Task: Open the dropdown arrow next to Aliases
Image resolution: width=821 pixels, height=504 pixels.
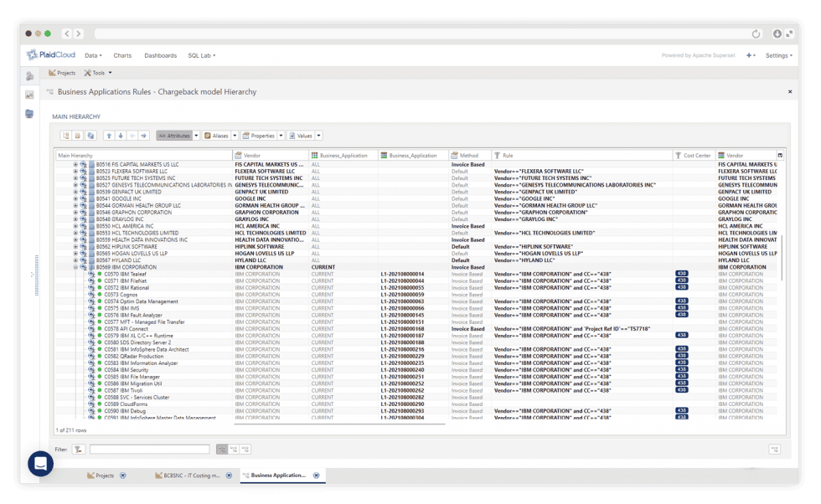Action: (235, 136)
